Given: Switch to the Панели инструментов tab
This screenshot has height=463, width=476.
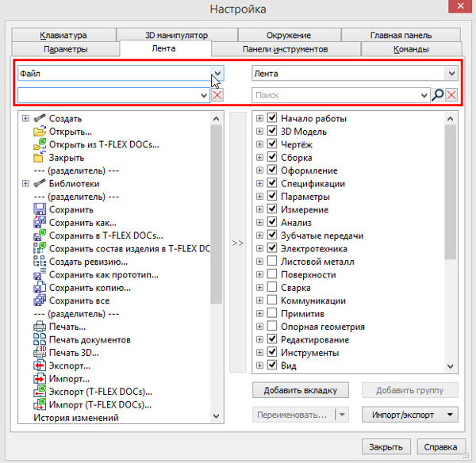Looking at the screenshot, I should click(286, 49).
